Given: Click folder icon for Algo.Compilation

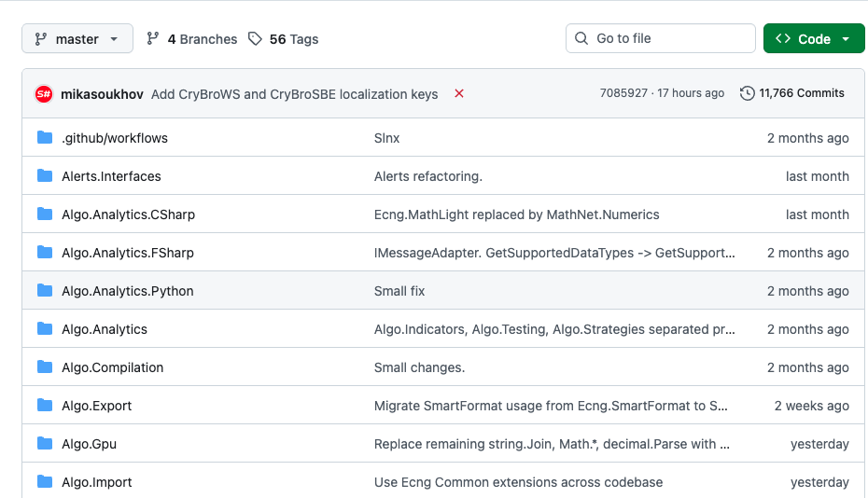Looking at the screenshot, I should click(x=45, y=367).
